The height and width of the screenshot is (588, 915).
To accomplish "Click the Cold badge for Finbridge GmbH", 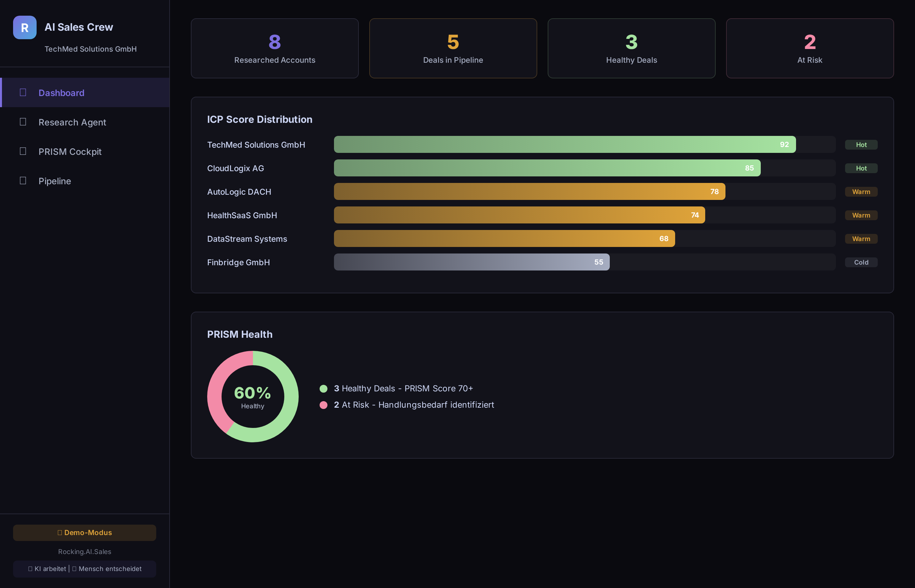I will 861,262.
